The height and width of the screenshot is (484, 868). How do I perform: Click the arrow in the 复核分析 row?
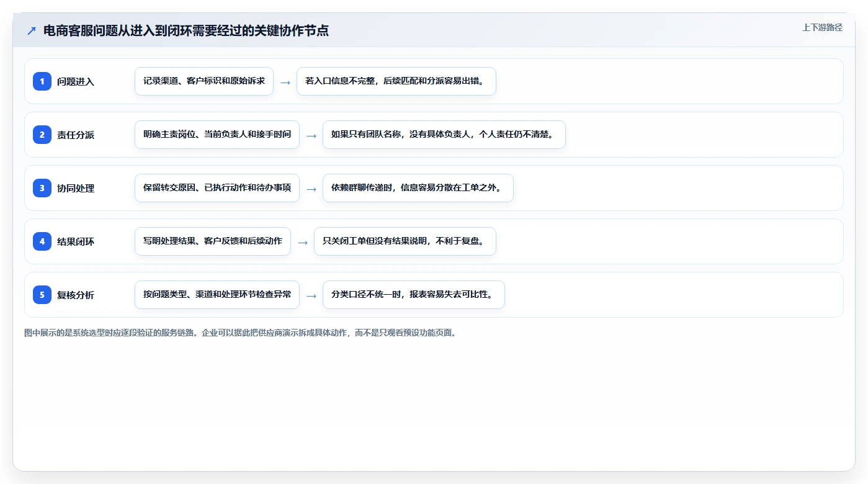[x=311, y=295]
